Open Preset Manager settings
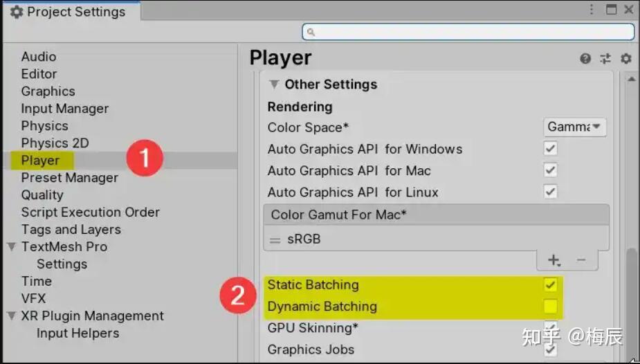Viewport: 640px width, 364px height. (69, 178)
